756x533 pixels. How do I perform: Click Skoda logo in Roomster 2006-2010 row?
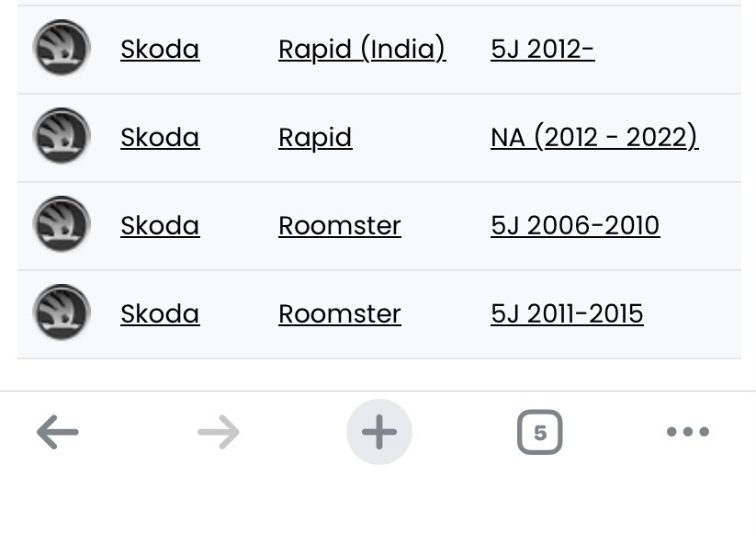[62, 224]
